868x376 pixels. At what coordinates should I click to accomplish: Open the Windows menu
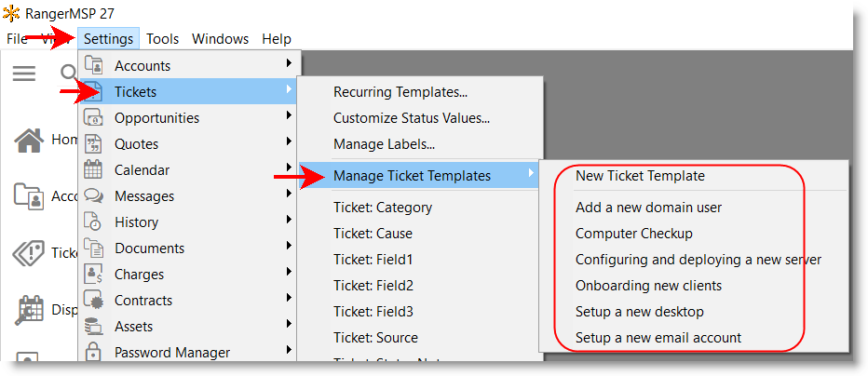[x=220, y=39]
